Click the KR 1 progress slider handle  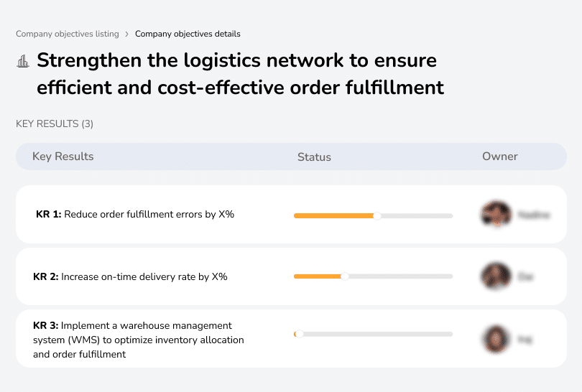click(x=377, y=215)
